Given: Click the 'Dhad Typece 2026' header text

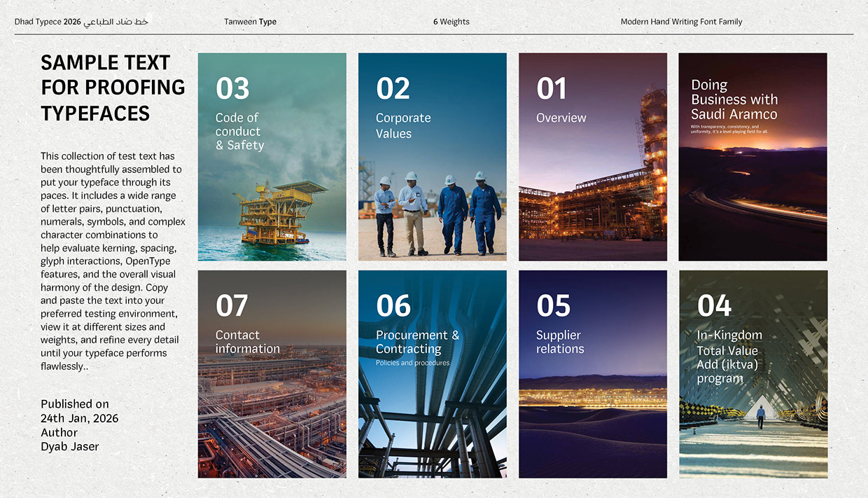Looking at the screenshot, I should [x=48, y=22].
